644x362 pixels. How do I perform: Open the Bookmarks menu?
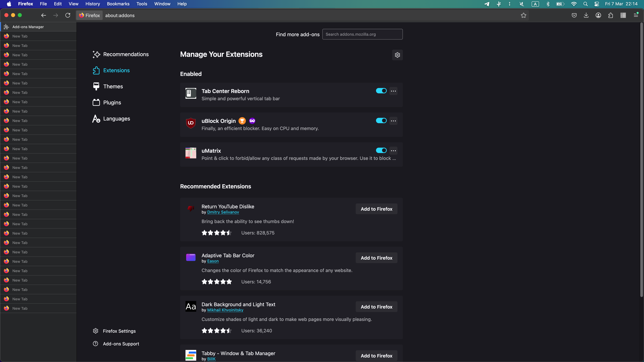(118, 4)
